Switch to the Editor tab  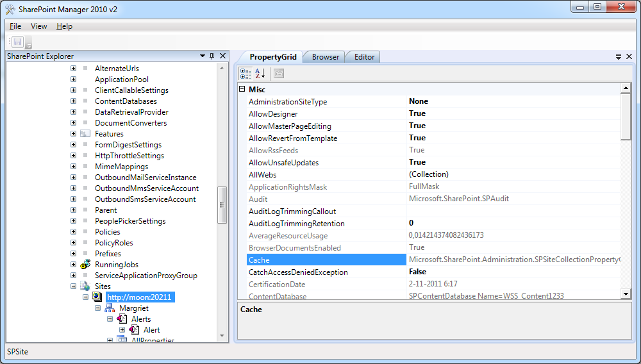(x=364, y=57)
